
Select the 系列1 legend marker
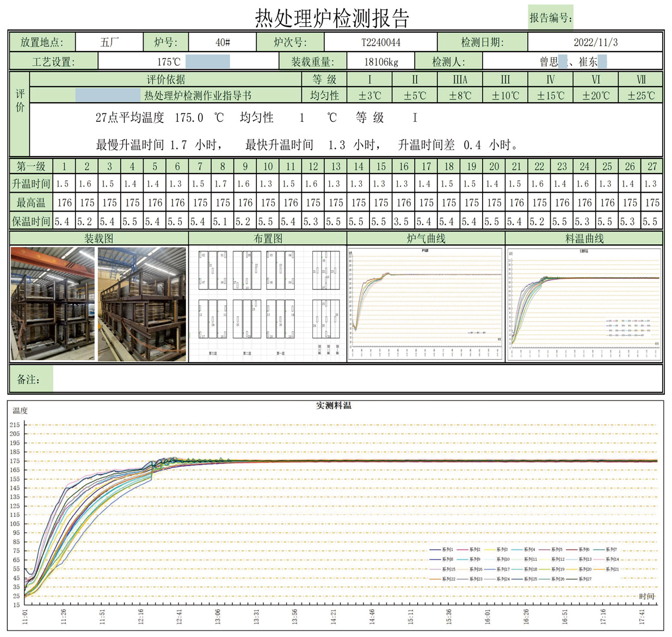(435, 550)
